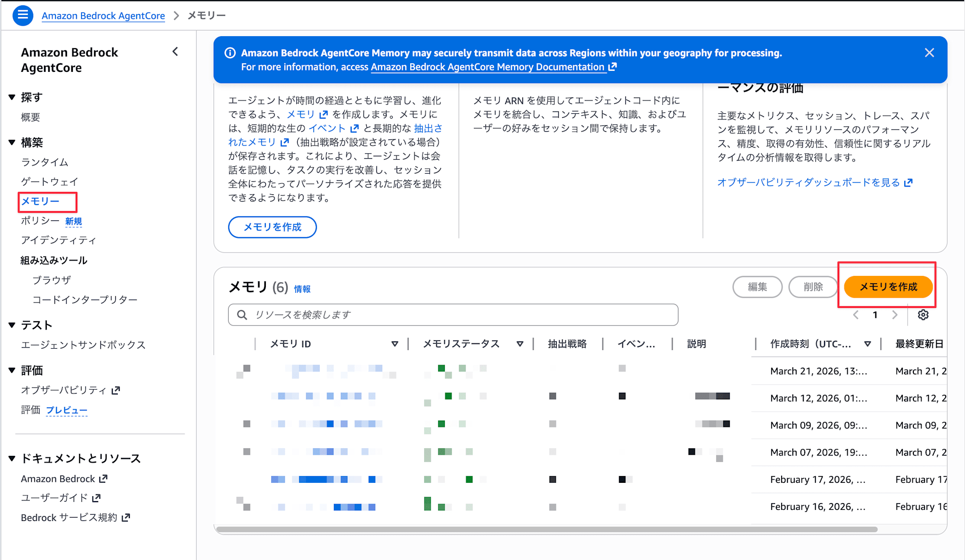Open table preferences gear icon
This screenshot has height=560, width=965.
(923, 315)
